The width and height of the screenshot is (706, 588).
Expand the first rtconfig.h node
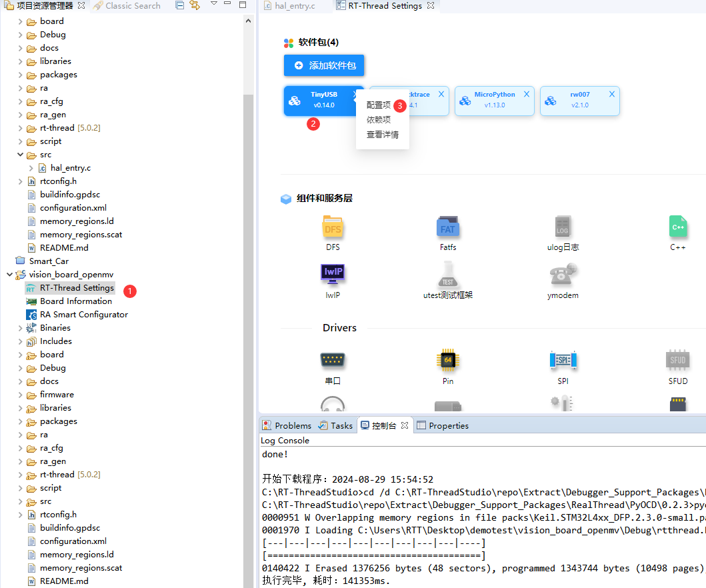[20, 181]
